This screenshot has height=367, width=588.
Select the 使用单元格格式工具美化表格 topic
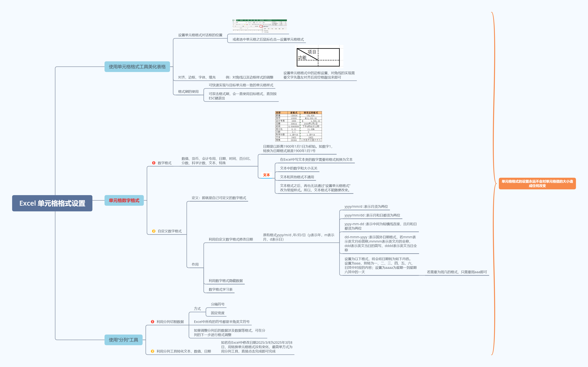click(137, 67)
